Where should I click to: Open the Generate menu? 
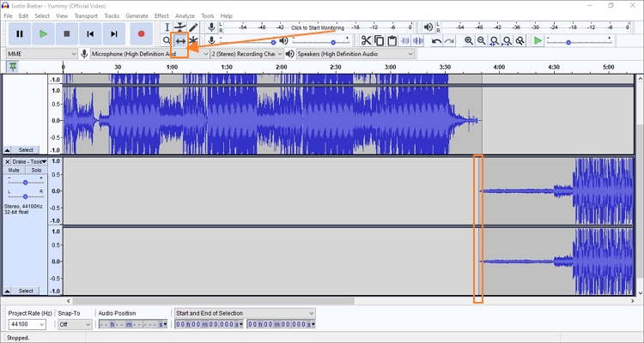(137, 15)
